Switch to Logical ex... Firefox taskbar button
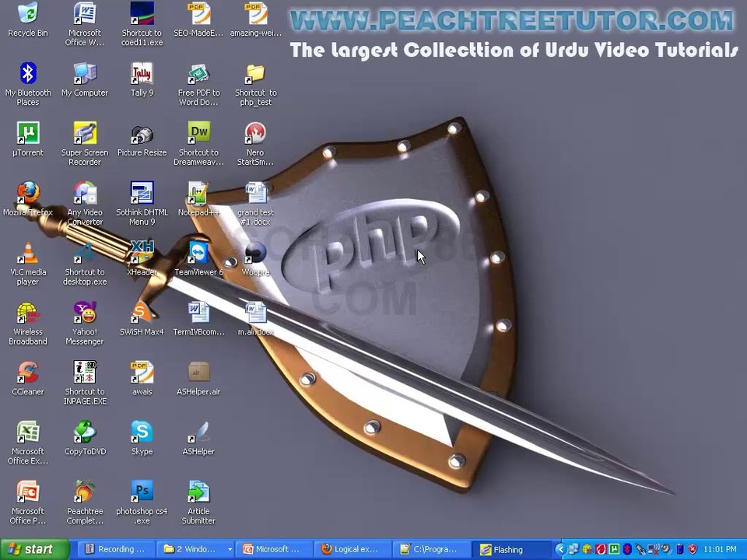The width and height of the screenshot is (747, 560). click(352, 550)
